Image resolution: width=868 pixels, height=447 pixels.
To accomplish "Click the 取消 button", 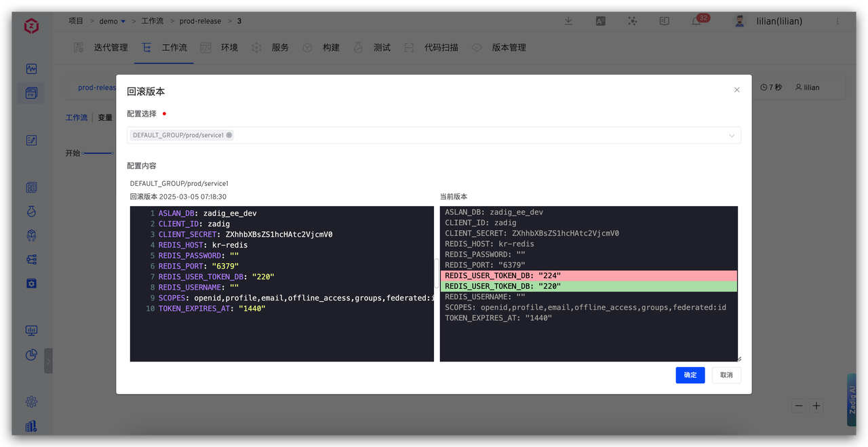I will 726,375.
